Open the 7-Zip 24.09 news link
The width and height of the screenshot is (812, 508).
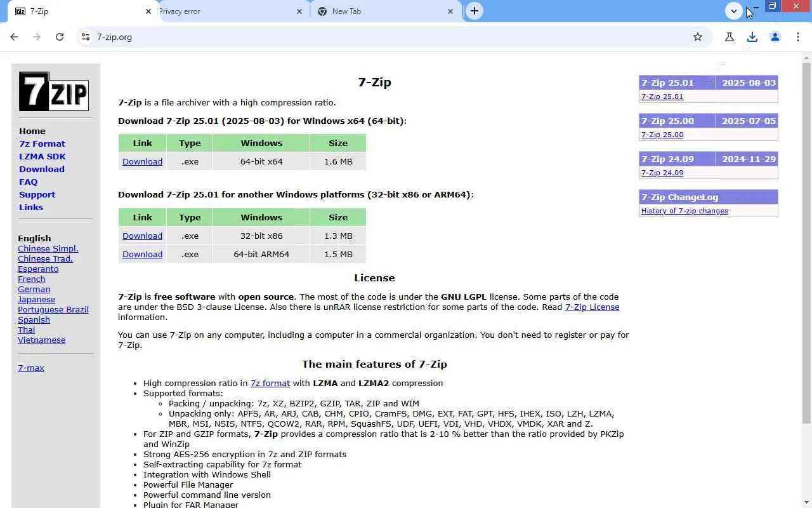click(x=662, y=173)
